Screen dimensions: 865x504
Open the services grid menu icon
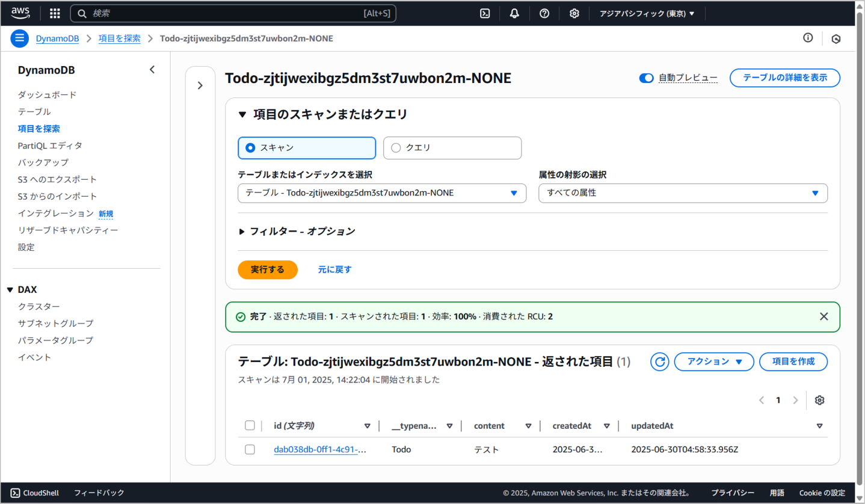[55, 13]
